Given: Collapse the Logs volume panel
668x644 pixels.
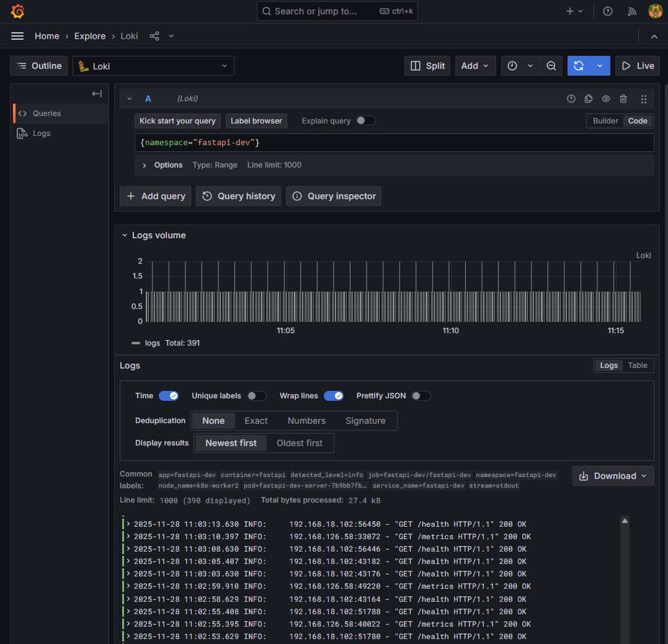Looking at the screenshot, I should tap(124, 235).
